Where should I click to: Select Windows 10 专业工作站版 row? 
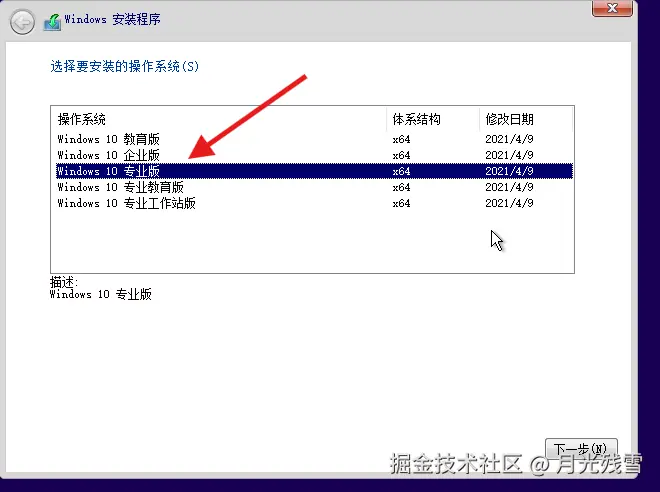[x=314, y=203]
